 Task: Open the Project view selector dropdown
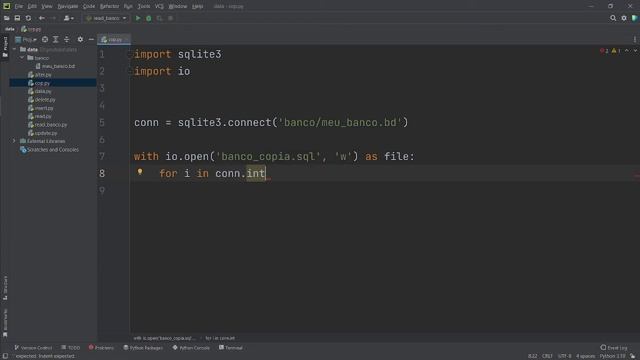pyautogui.click(x=26, y=40)
